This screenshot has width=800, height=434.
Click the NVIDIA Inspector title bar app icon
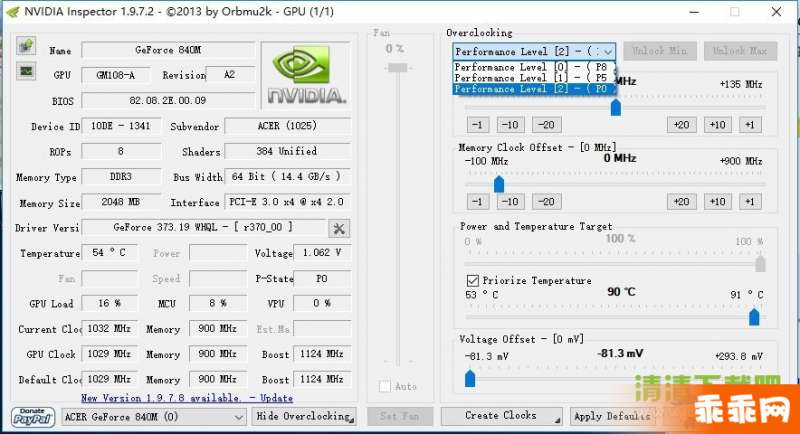13,12
